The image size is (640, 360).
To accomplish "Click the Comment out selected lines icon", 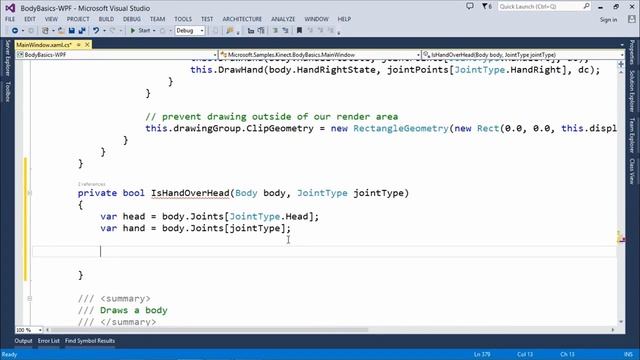I will pyautogui.click(x=251, y=31).
